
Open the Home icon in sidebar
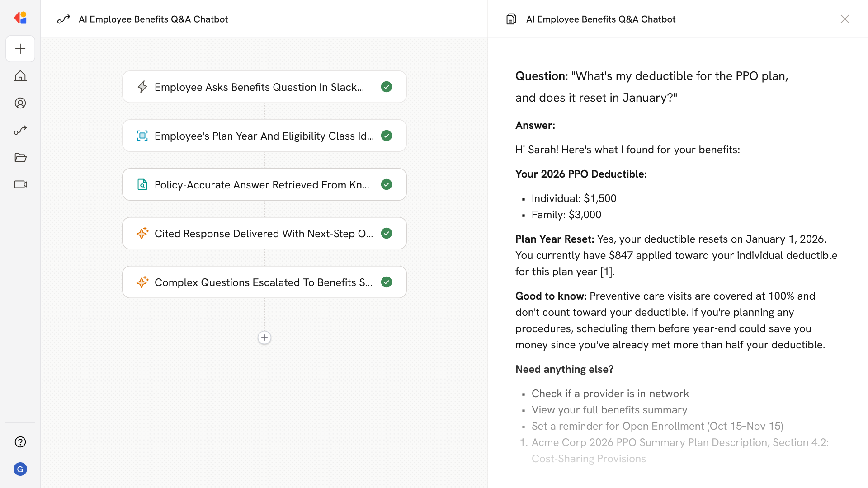click(x=20, y=76)
